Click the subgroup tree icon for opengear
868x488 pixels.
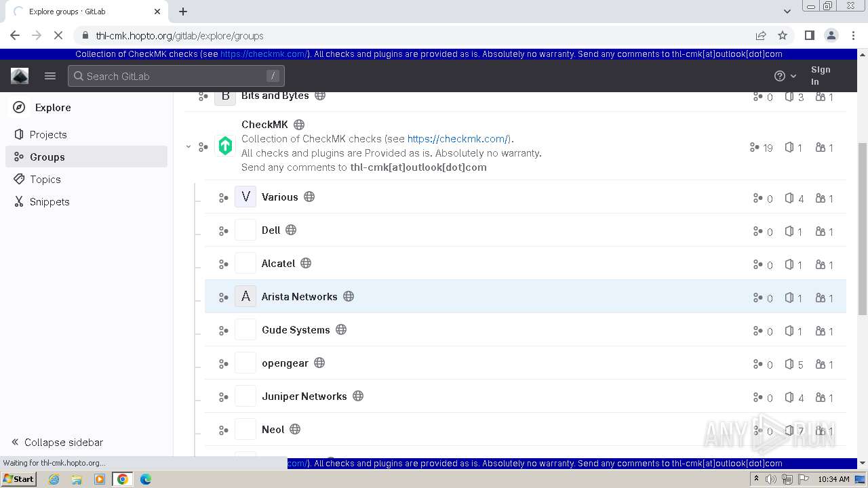coord(223,364)
